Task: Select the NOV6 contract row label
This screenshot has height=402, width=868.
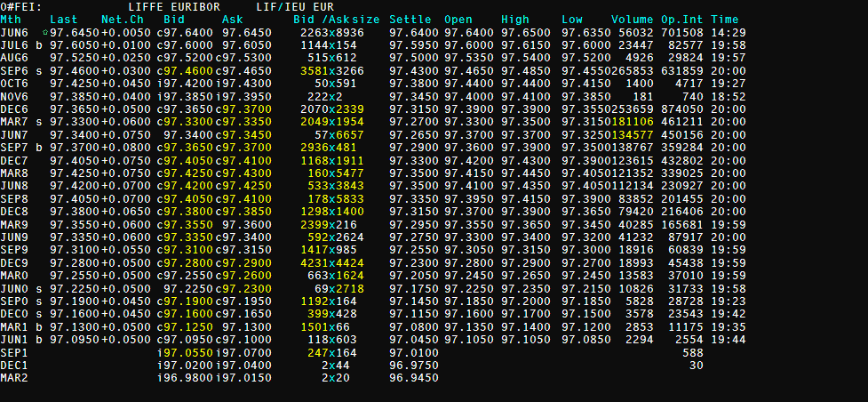Action: [14, 97]
